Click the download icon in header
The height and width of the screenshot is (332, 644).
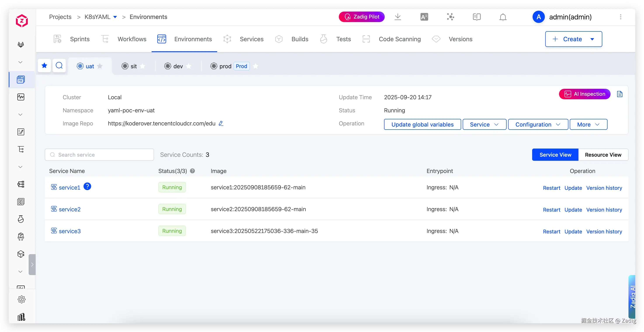click(x=398, y=17)
